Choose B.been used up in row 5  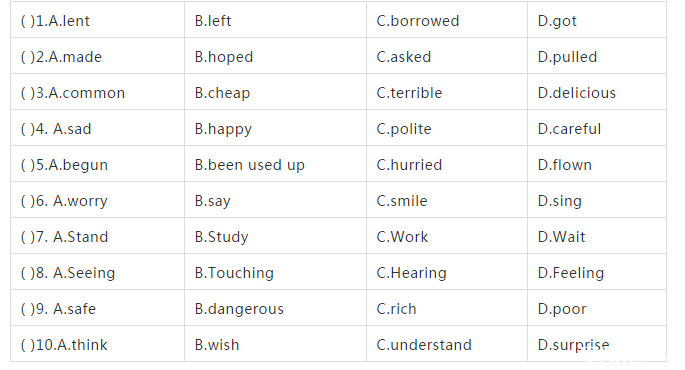click(249, 165)
